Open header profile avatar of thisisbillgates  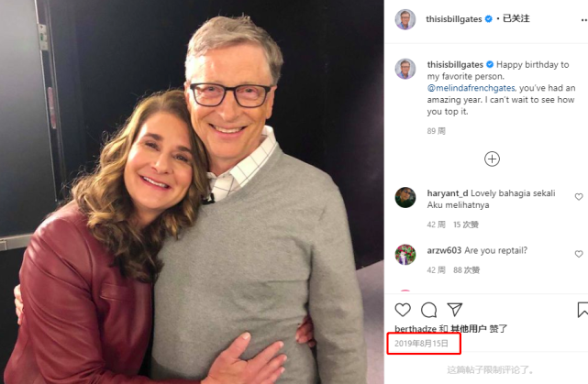coord(405,19)
